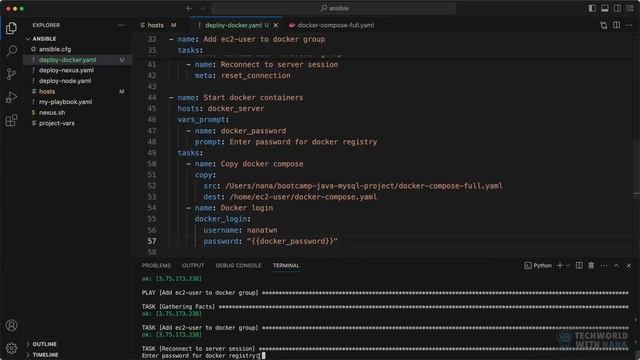
Task: Open editor more actions ellipsis
Action: (x=629, y=25)
